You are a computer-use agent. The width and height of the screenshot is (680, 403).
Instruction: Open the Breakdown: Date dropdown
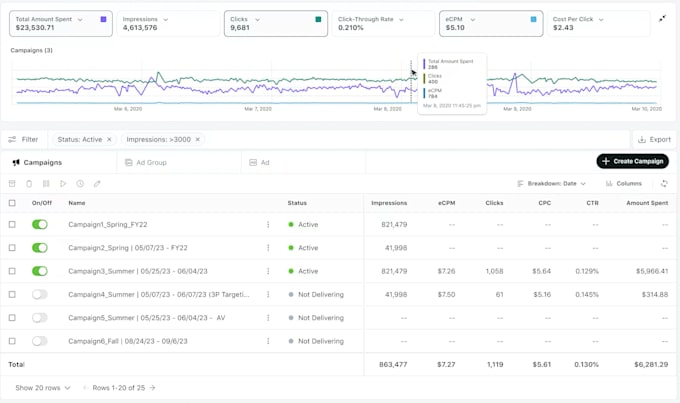click(x=552, y=184)
